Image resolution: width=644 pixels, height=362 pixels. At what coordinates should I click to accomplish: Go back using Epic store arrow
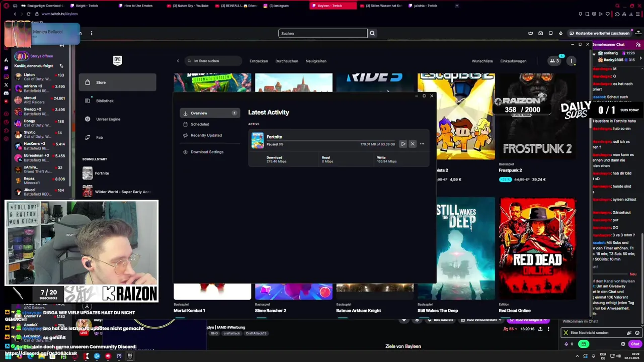tap(178, 61)
